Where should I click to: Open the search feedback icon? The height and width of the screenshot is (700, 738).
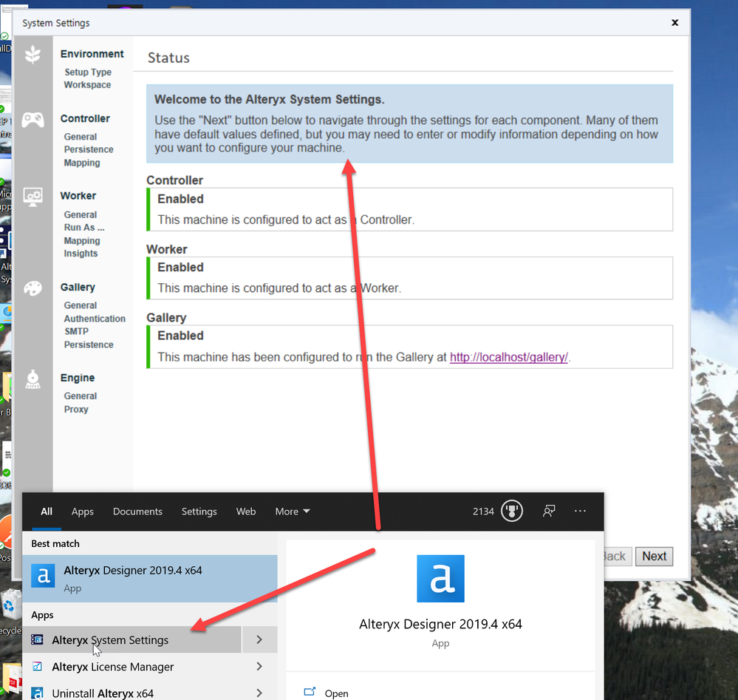(x=548, y=511)
